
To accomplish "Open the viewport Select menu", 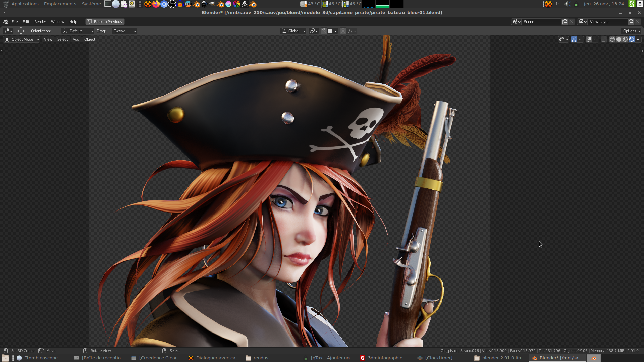I will pyautogui.click(x=62, y=39).
